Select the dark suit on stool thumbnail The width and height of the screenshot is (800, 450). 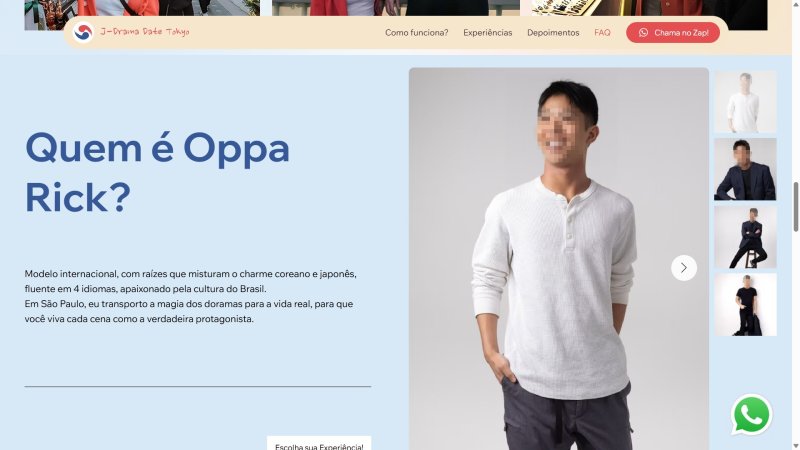tap(745, 237)
